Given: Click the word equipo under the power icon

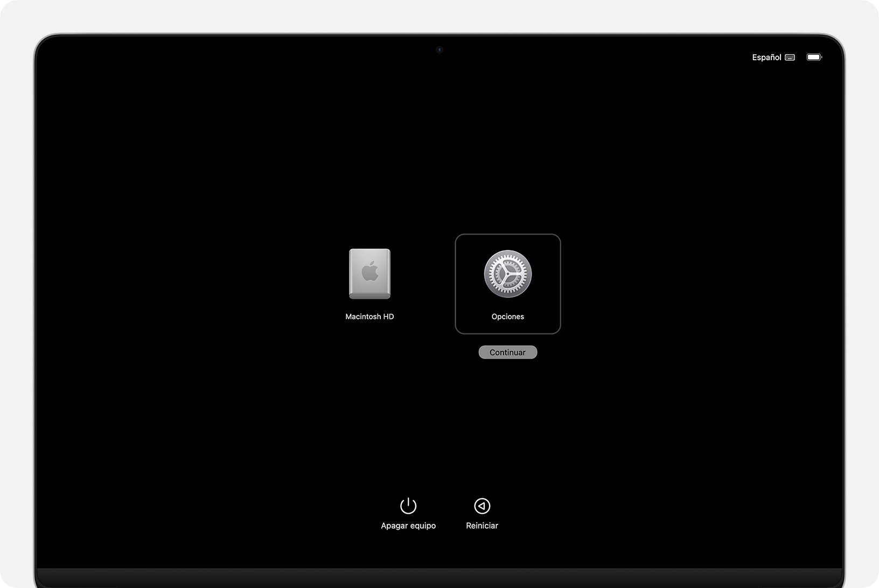Looking at the screenshot, I should 423,526.
